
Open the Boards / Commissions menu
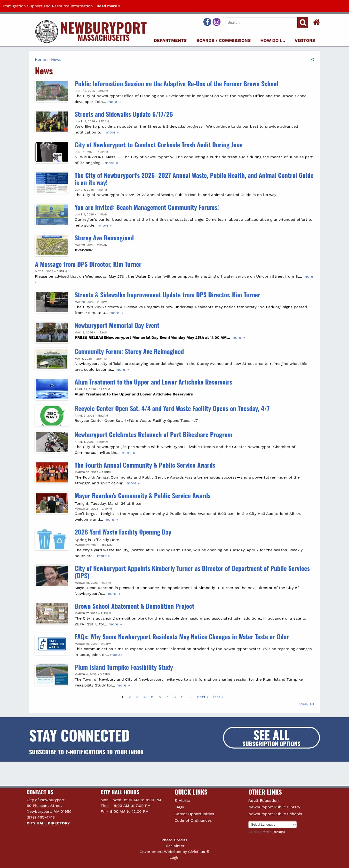click(223, 40)
